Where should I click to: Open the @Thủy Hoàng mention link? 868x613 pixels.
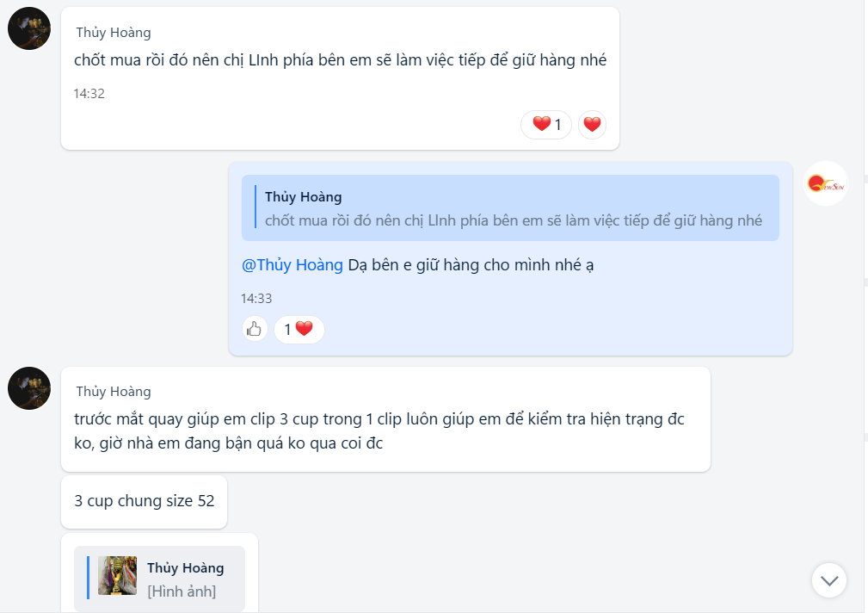[x=292, y=265]
